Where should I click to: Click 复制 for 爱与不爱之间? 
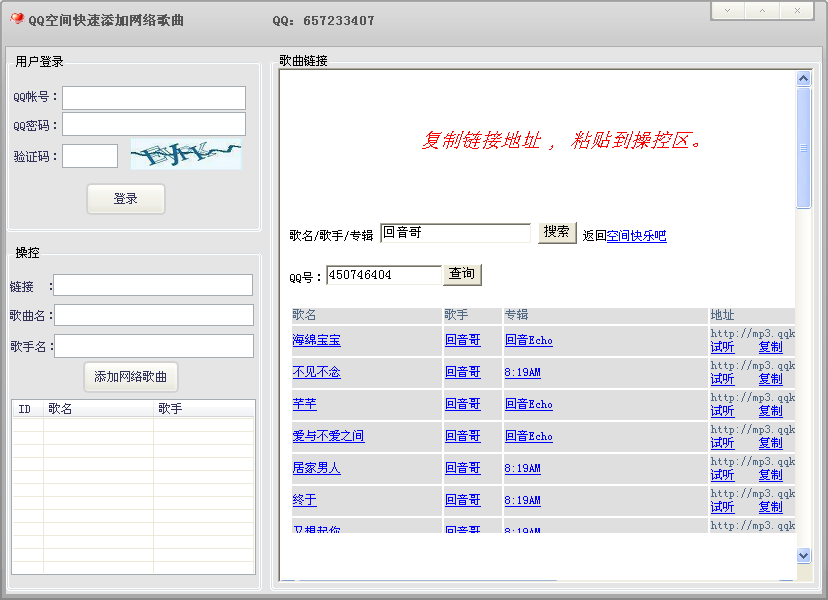pyautogui.click(x=770, y=443)
